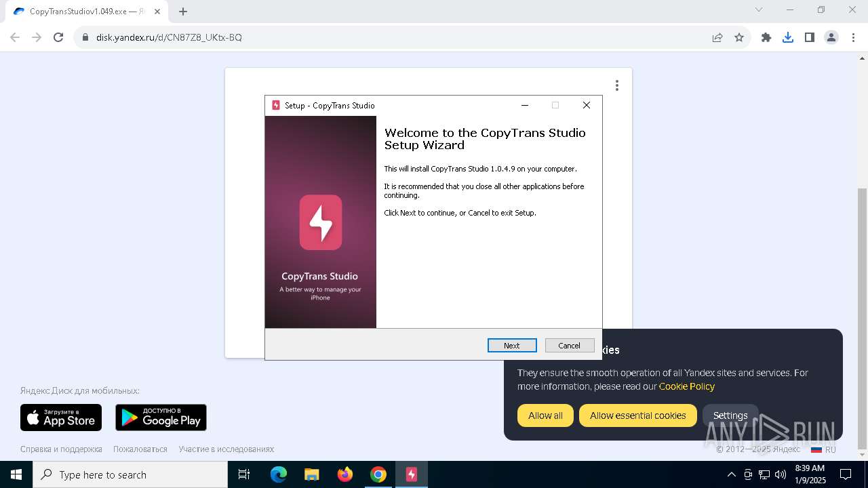Open Справка и поддержка link
Viewport: 868px width, 488px height.
point(61,449)
